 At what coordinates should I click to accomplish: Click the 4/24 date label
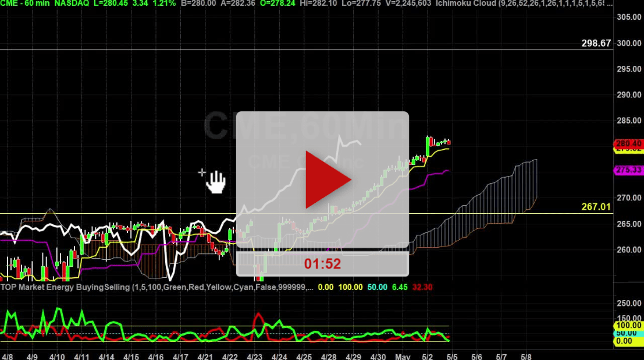[x=279, y=357]
